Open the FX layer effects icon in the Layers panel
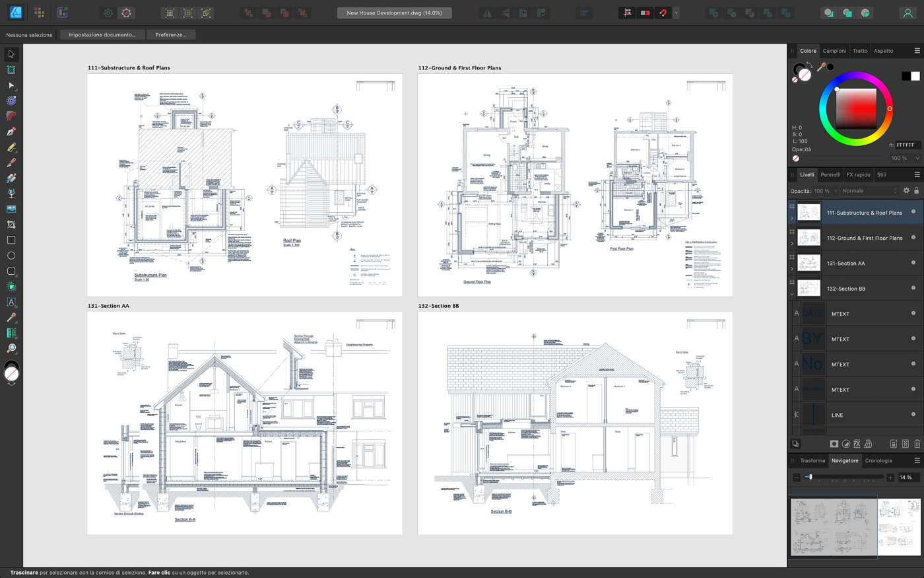The height and width of the screenshot is (578, 924). pyautogui.click(x=857, y=444)
